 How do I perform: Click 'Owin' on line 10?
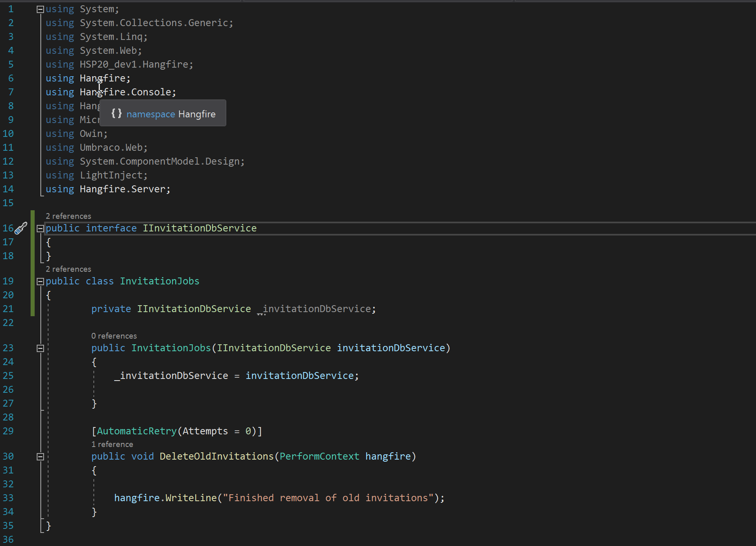tap(91, 134)
